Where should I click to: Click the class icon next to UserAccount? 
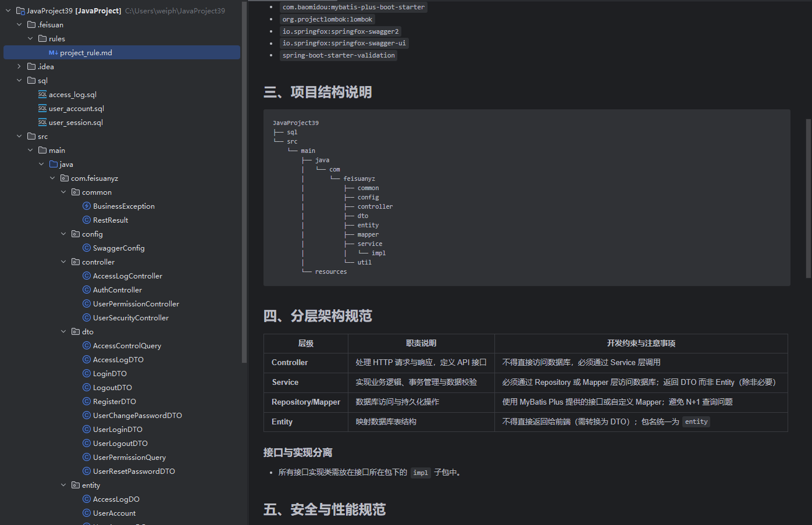click(87, 513)
